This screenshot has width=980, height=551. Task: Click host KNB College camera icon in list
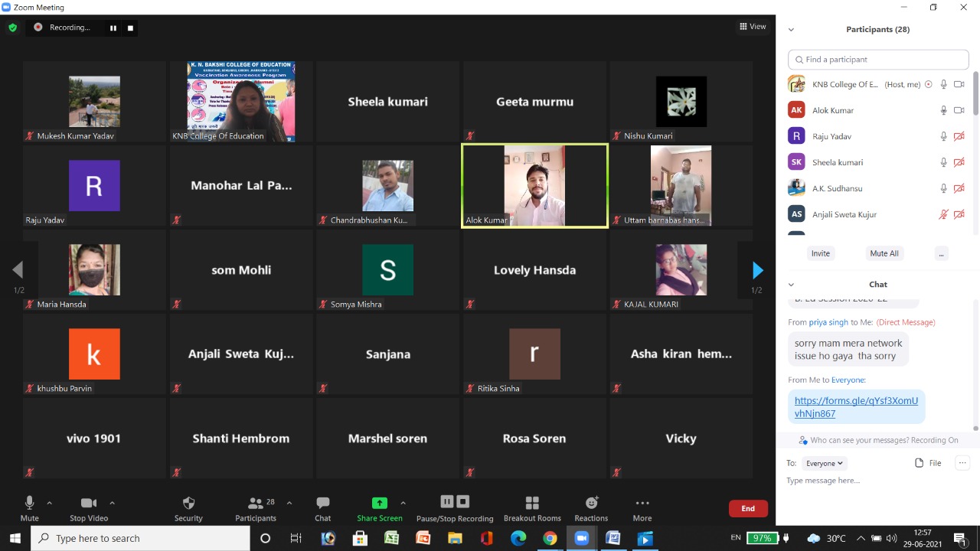point(959,84)
